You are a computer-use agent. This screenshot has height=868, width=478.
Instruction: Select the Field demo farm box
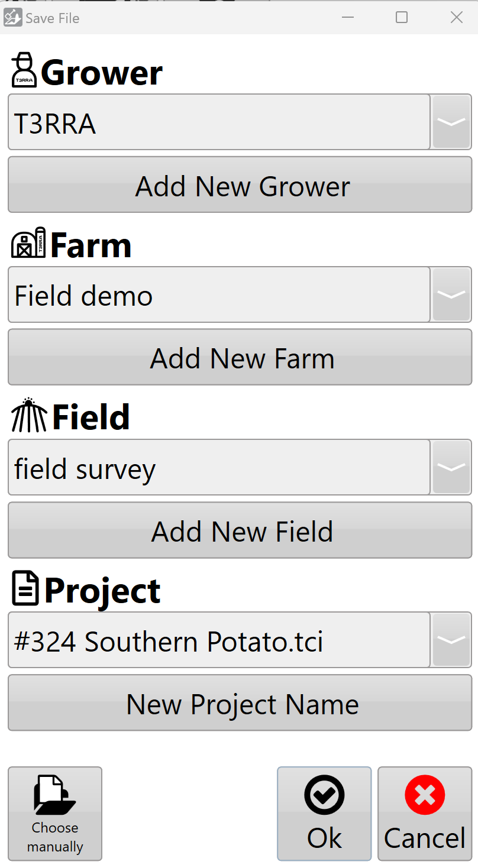(219, 294)
